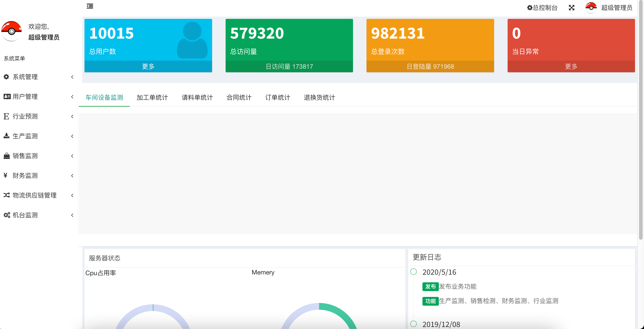Open the 合同统计 tab
The width and height of the screenshot is (644, 329).
tap(239, 97)
